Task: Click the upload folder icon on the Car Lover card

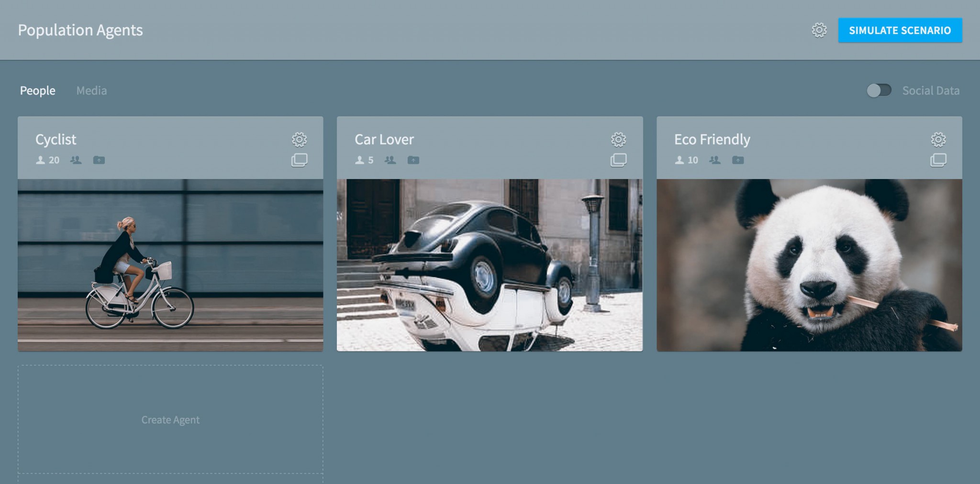Action: [x=413, y=160]
